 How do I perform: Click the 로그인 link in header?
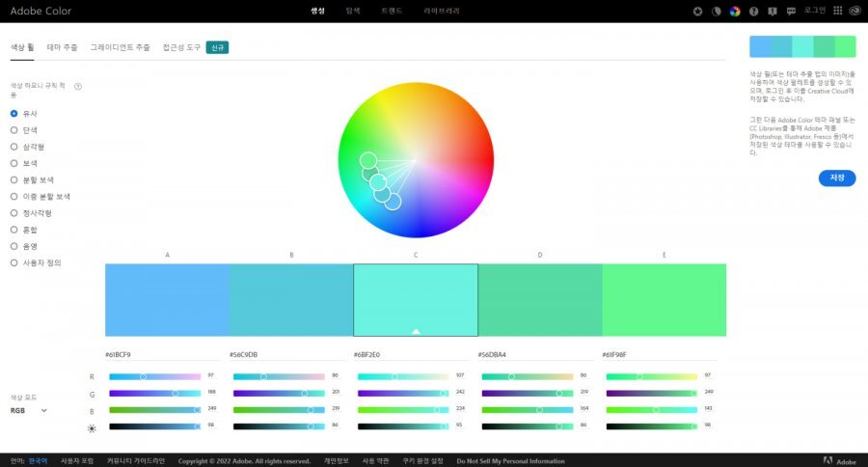[x=814, y=11]
